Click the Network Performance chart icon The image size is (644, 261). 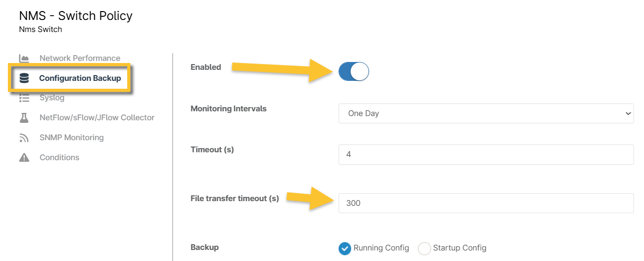tap(24, 58)
